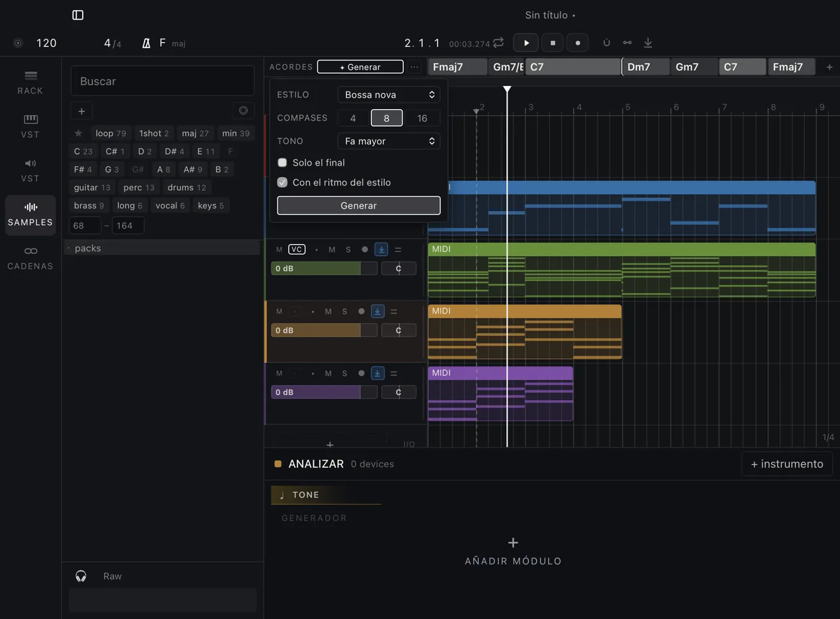
Task: Select the Dm7 chord block
Action: click(x=646, y=67)
